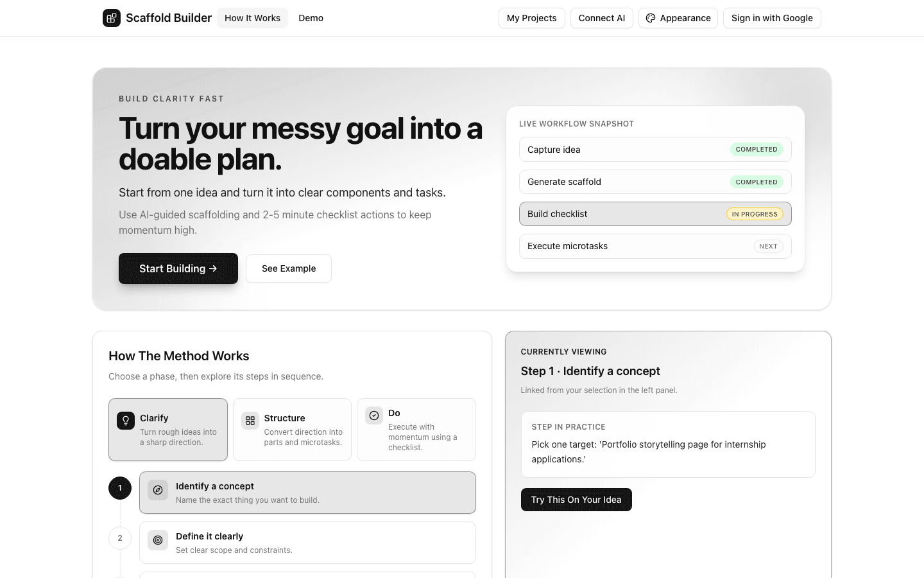Switch to the Structure phase
This screenshot has height=578, width=924.
[x=292, y=429]
